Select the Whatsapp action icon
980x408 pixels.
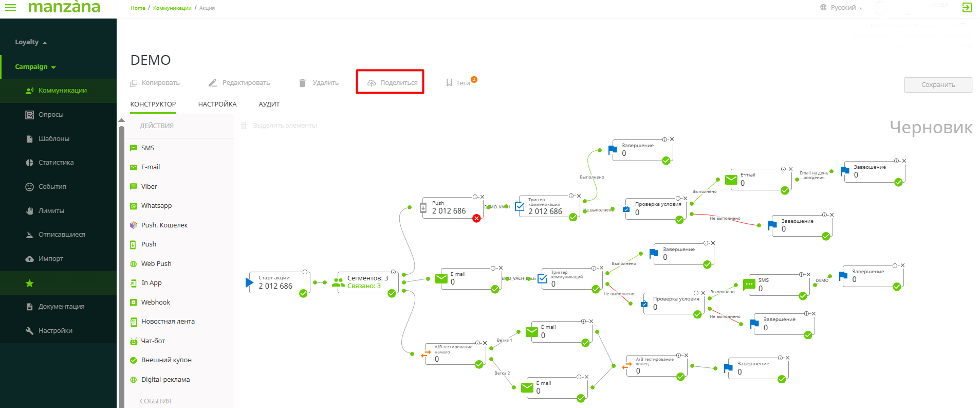[134, 206]
